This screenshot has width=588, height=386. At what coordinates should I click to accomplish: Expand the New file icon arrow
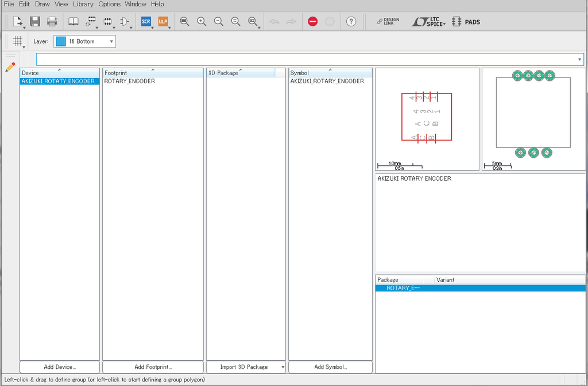click(24, 28)
